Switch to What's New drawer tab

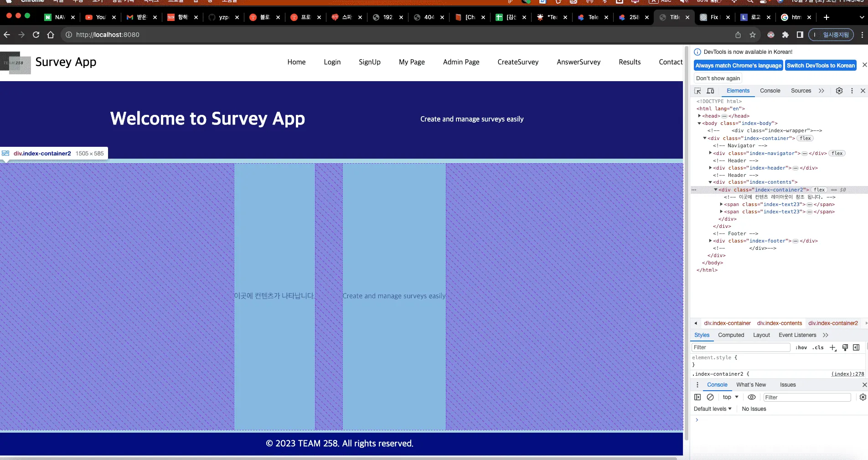point(751,385)
